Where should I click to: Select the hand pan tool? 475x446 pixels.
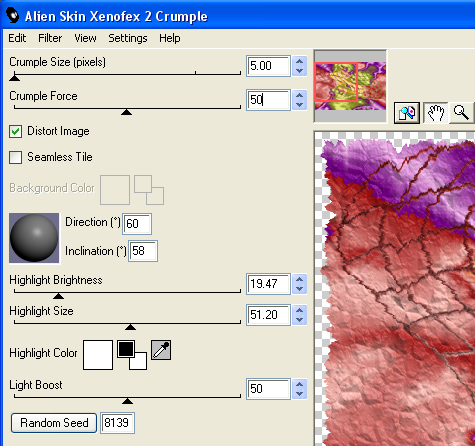click(x=436, y=113)
